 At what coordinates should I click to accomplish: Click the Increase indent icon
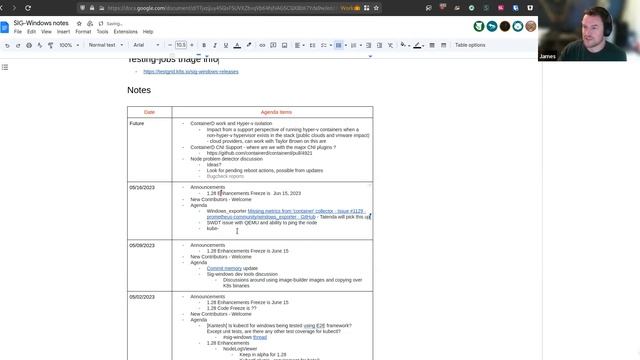pyautogui.click(x=379, y=45)
